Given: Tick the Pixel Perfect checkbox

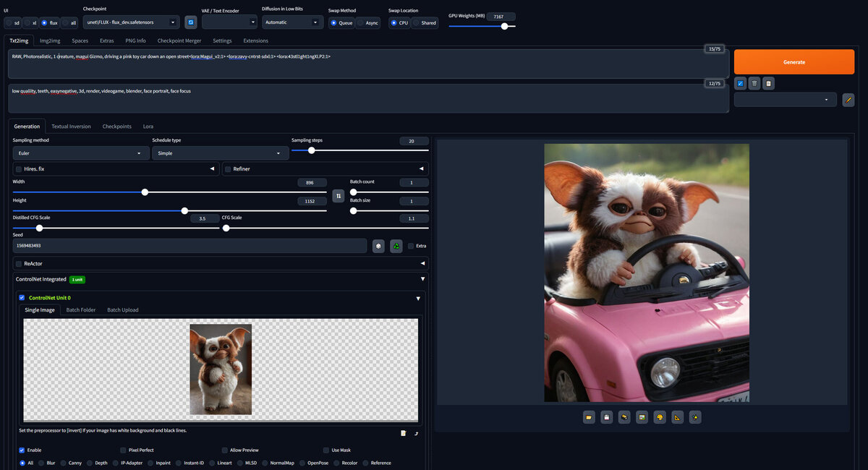Looking at the screenshot, I should (x=123, y=450).
